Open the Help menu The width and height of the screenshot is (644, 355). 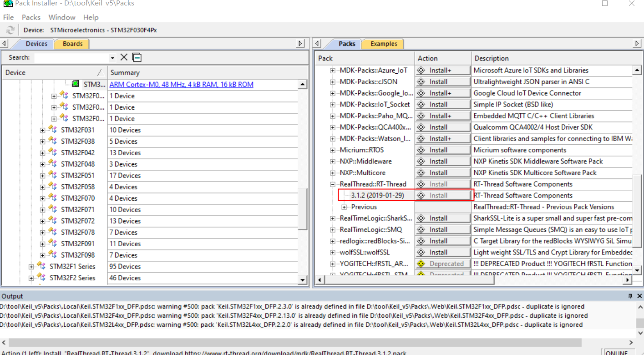click(x=91, y=17)
